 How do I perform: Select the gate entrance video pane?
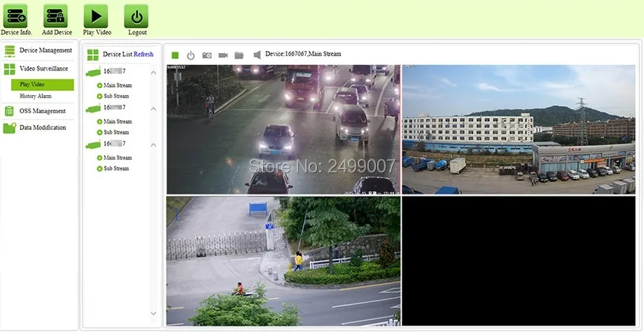[x=283, y=261]
